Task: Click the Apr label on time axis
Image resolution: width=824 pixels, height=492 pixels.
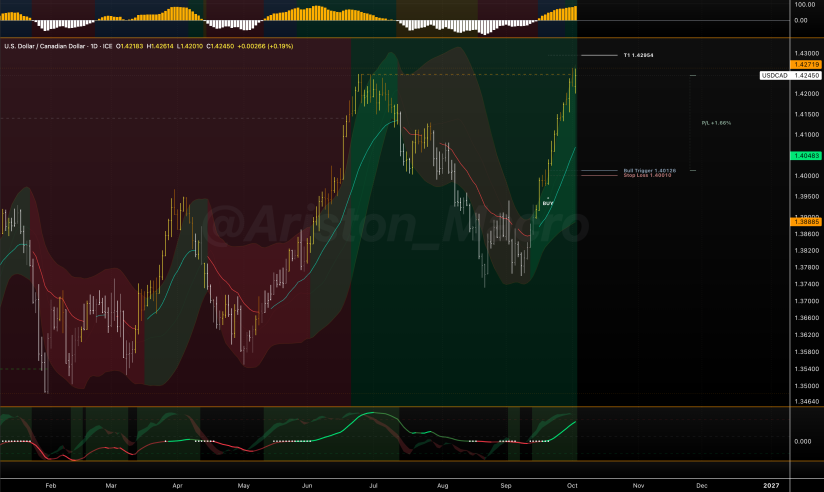Action: (178, 486)
